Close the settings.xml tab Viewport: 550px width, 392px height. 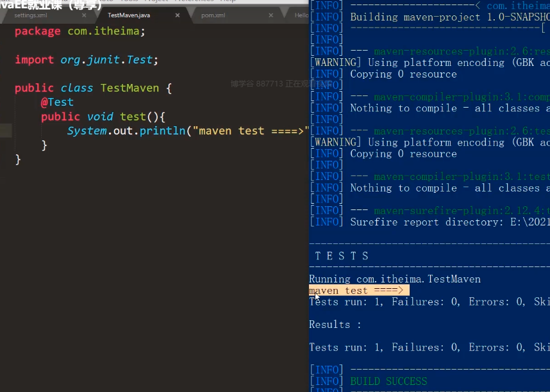coord(84,15)
